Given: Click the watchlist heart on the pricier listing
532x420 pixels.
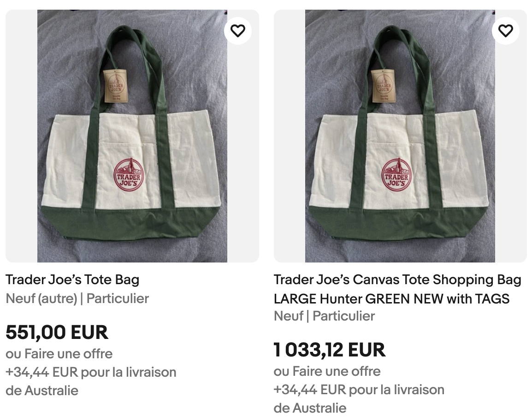Looking at the screenshot, I should click(x=506, y=31).
